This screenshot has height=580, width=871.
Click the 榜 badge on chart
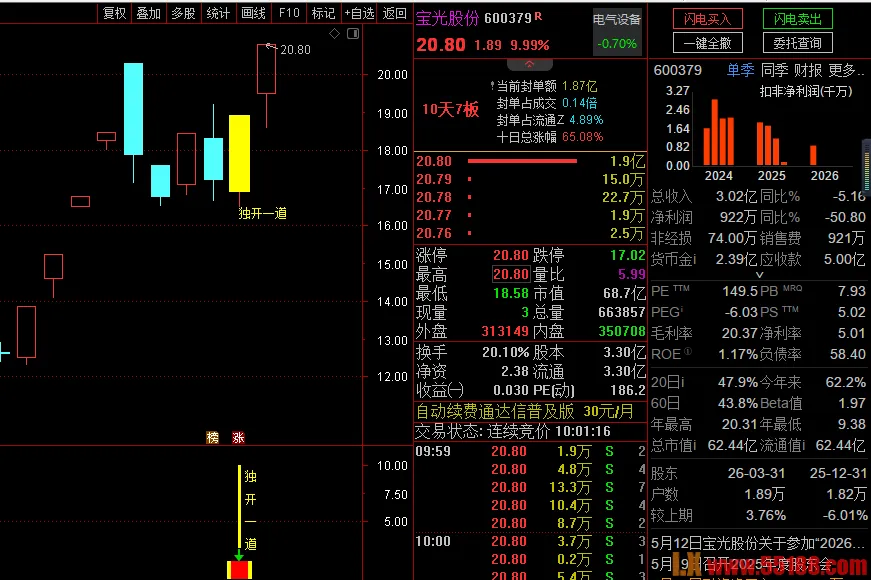pyautogui.click(x=212, y=438)
